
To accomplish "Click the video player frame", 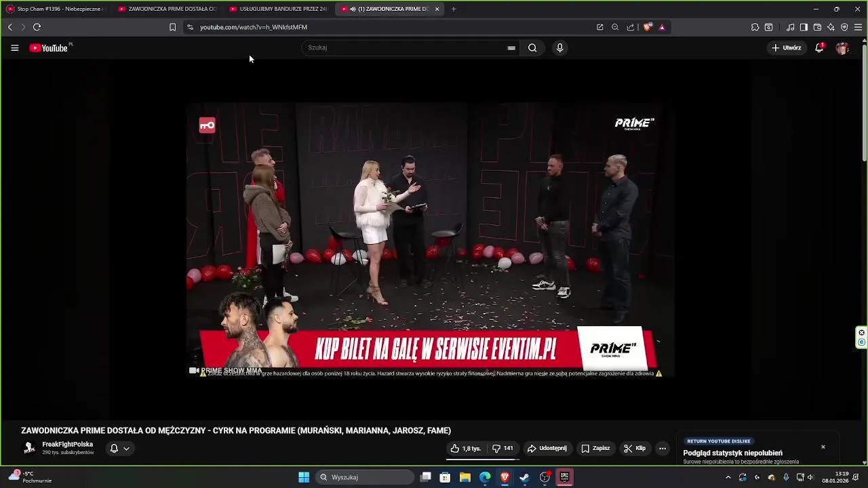I will tap(430, 240).
